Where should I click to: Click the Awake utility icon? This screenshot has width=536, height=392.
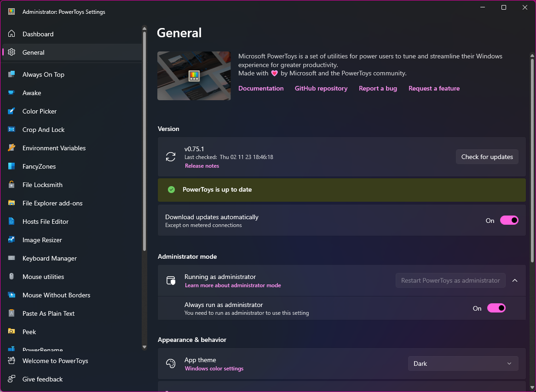click(x=12, y=92)
